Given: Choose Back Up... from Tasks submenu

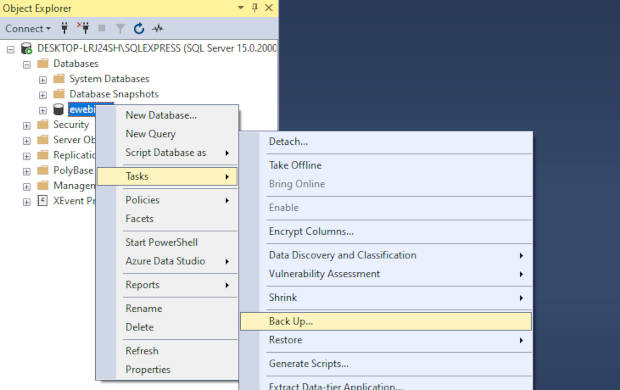Looking at the screenshot, I should [386, 321].
